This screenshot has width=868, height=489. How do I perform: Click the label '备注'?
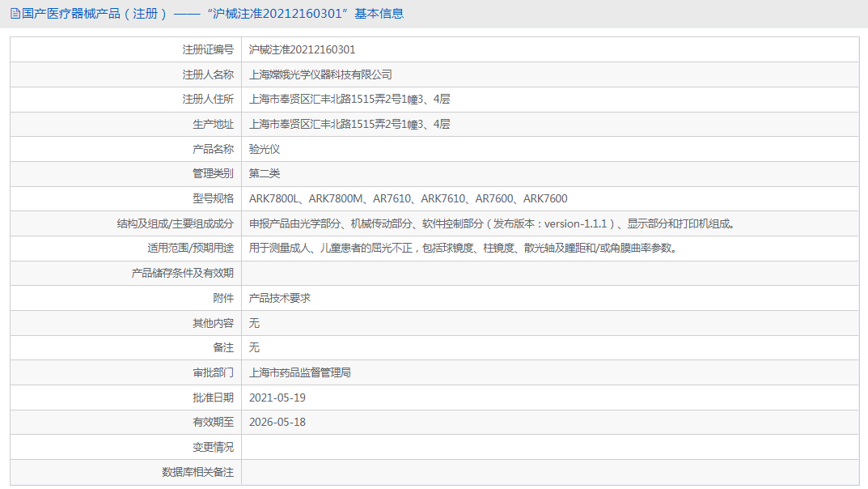(223, 347)
